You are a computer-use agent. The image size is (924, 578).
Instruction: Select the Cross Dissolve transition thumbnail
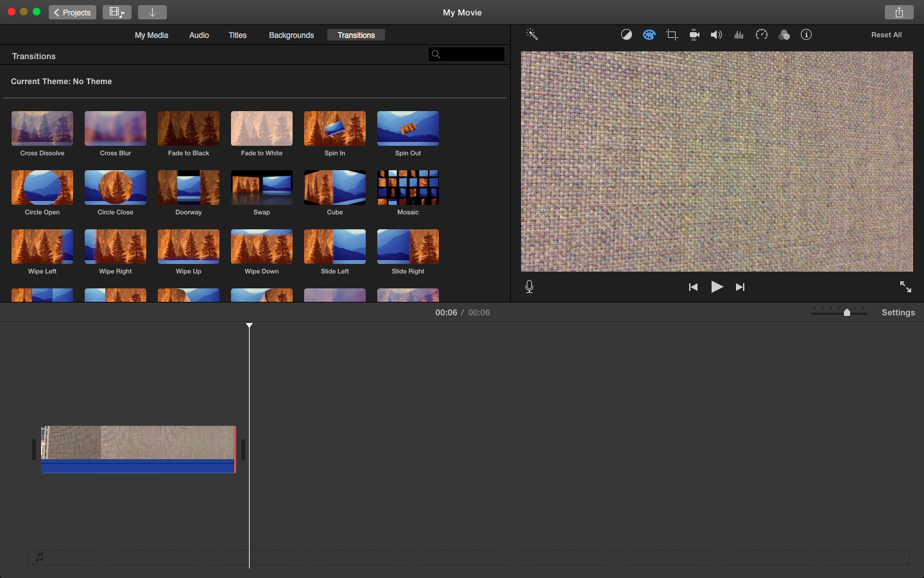point(42,128)
